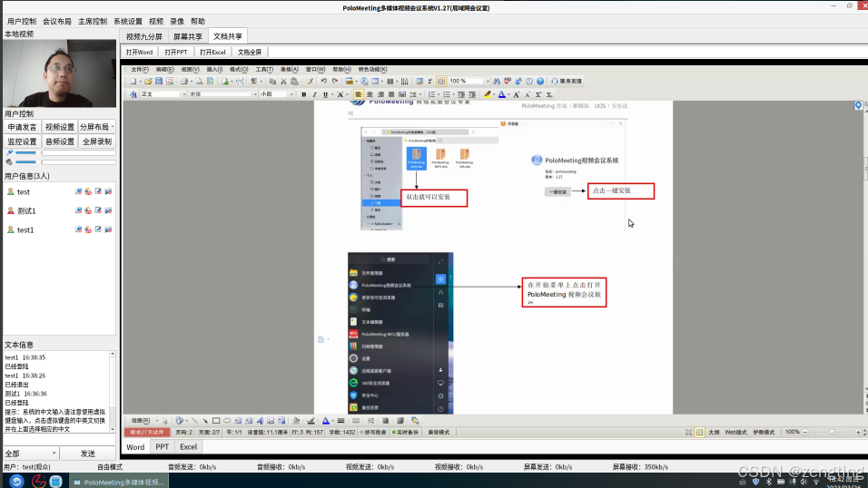Image resolution: width=868 pixels, height=488 pixels.
Task: Switch to the 屏幕共享 tab
Action: pyautogui.click(x=188, y=36)
